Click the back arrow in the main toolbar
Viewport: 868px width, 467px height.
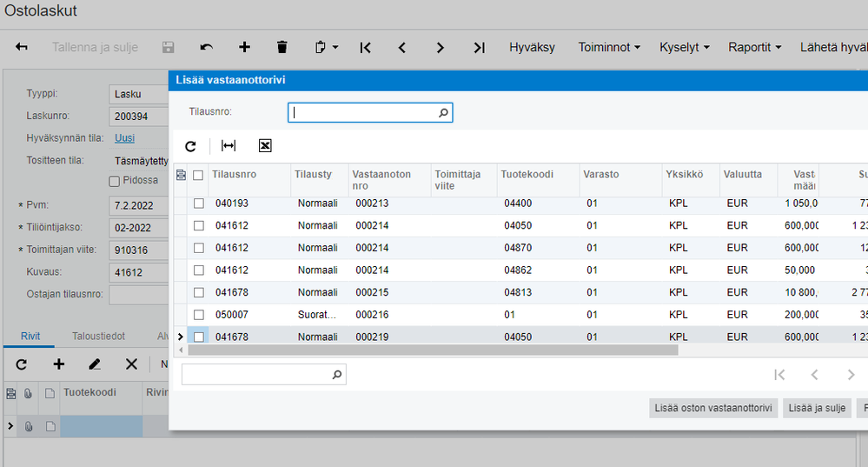click(x=22, y=47)
